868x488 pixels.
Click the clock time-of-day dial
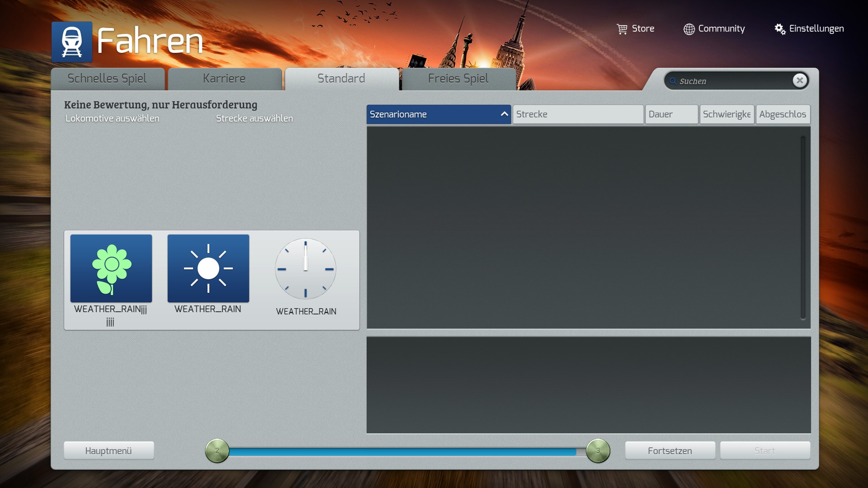click(306, 269)
